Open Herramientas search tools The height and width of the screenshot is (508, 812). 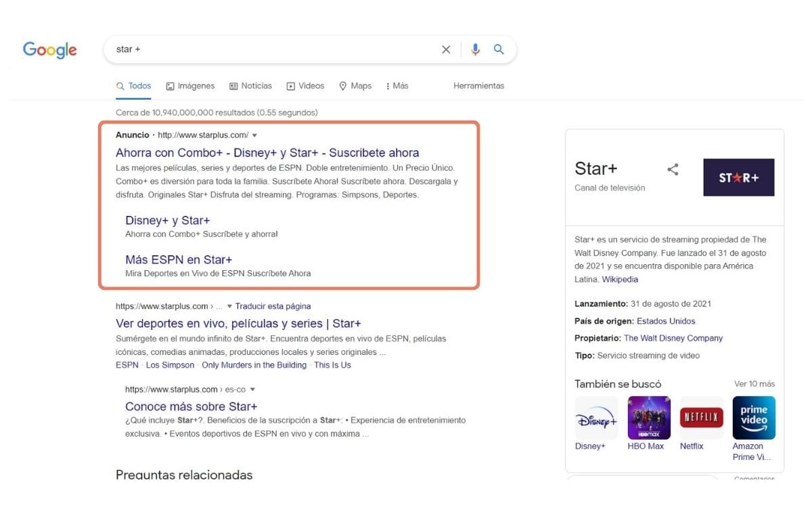tap(478, 85)
